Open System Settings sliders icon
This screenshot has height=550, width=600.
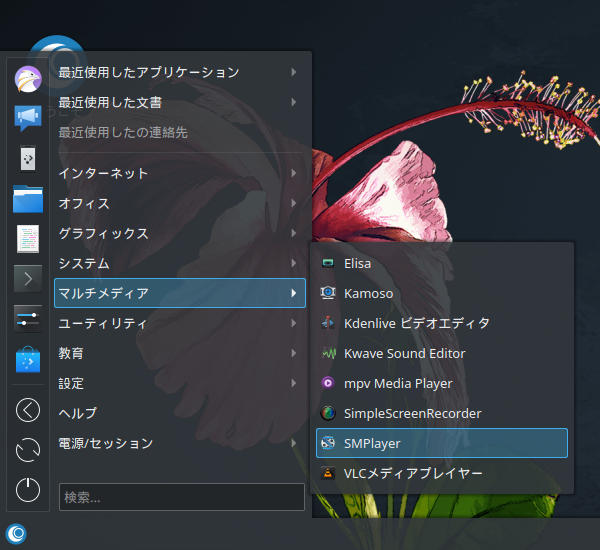point(28,319)
